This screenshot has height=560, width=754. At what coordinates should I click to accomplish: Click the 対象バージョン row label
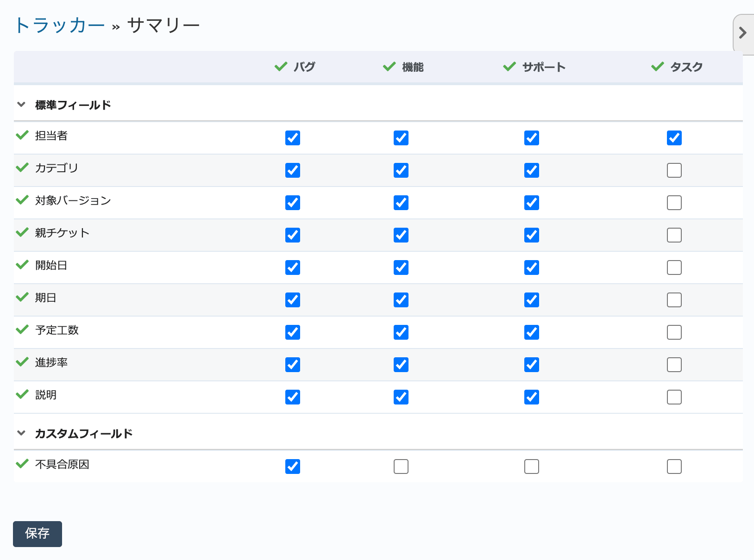pyautogui.click(x=73, y=200)
